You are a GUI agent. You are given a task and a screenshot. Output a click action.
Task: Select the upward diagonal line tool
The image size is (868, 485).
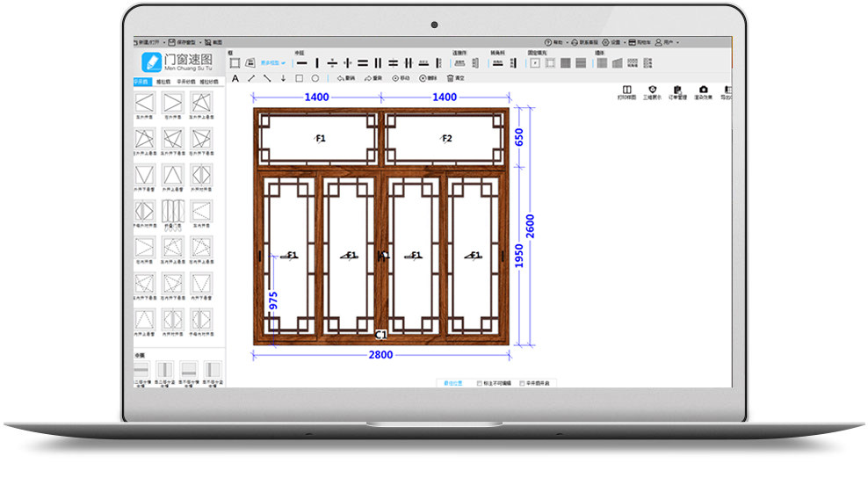coord(251,78)
